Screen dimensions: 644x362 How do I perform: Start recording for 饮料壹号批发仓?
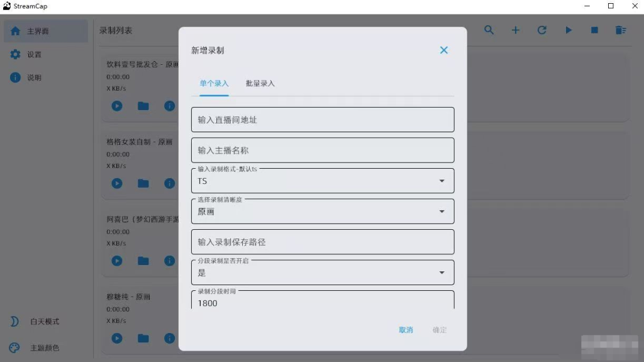click(x=116, y=106)
